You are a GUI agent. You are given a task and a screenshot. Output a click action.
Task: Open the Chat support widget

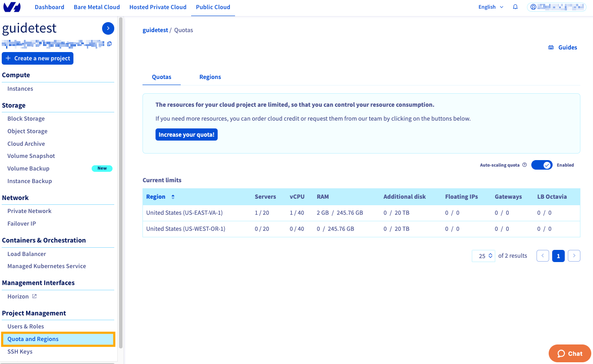pos(570,353)
